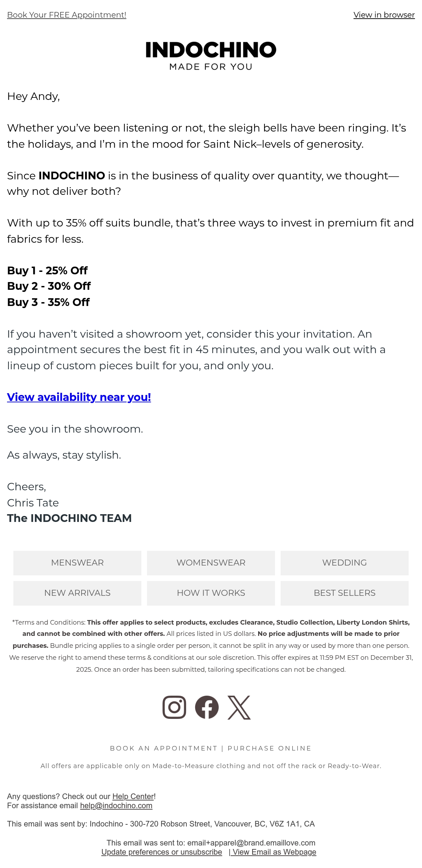
Task: Open the X social icon
Action: [x=239, y=707]
